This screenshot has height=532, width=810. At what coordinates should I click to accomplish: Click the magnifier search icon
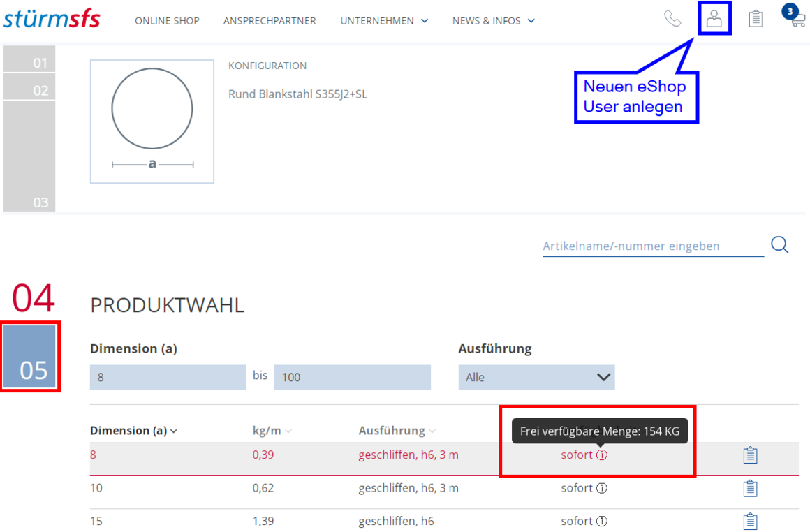tap(779, 245)
